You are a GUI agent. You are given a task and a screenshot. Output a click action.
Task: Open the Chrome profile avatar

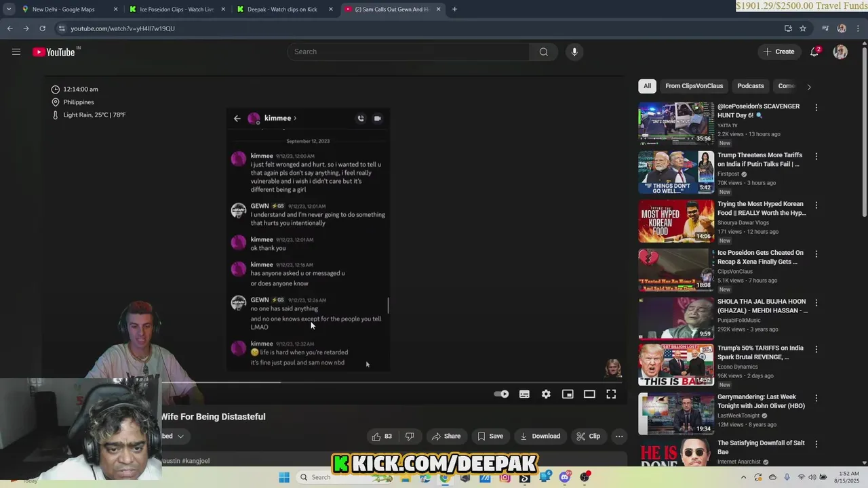pyautogui.click(x=842, y=28)
